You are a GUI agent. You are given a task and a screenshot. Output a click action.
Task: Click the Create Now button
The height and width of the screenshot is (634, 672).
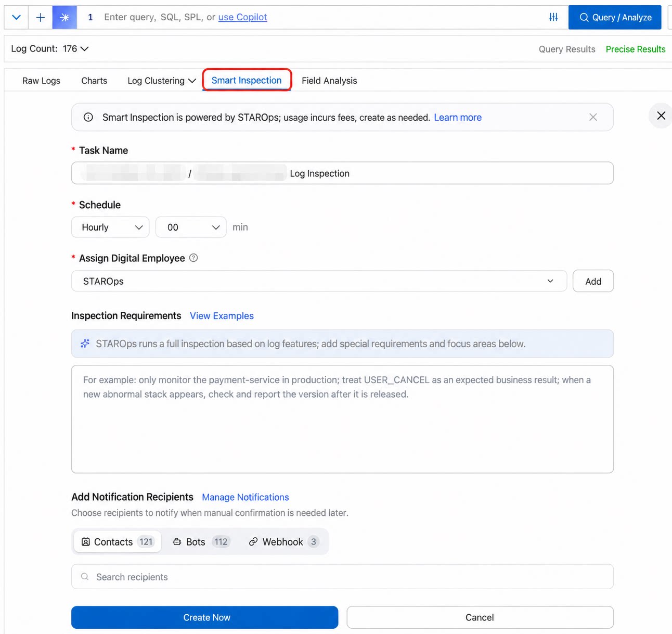pyautogui.click(x=205, y=617)
